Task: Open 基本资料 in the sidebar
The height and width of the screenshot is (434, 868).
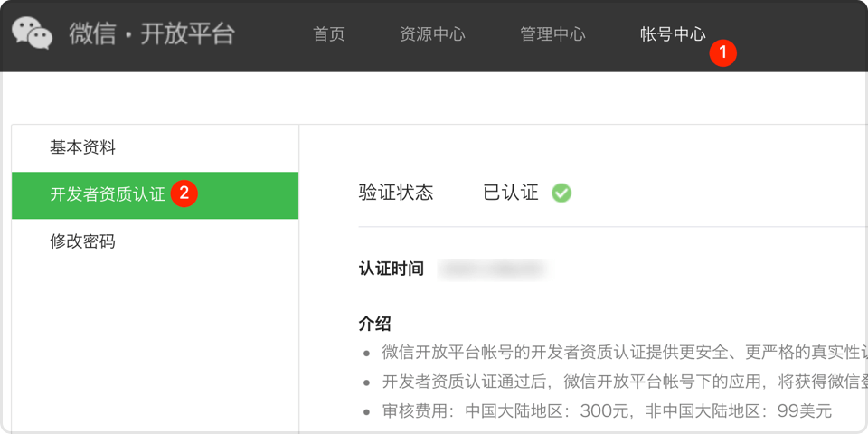Action: tap(82, 147)
